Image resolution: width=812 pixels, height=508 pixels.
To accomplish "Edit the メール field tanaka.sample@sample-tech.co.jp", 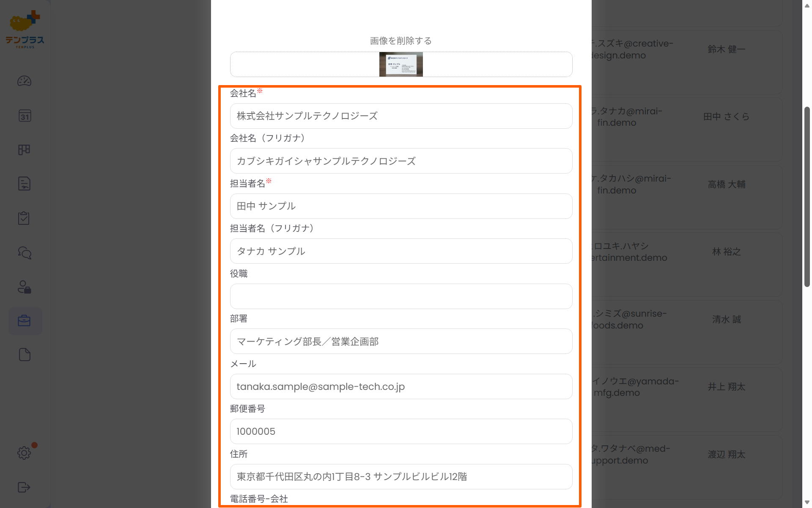I will 401,387.
